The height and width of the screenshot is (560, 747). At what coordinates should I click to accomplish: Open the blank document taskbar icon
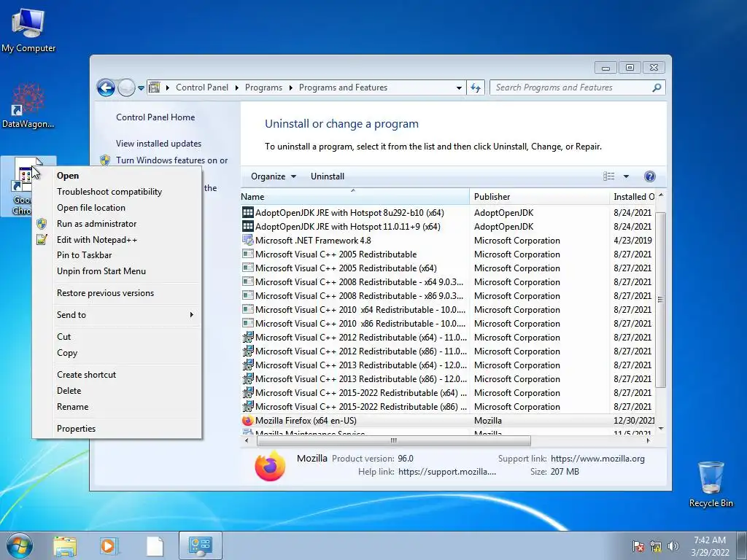click(155, 546)
